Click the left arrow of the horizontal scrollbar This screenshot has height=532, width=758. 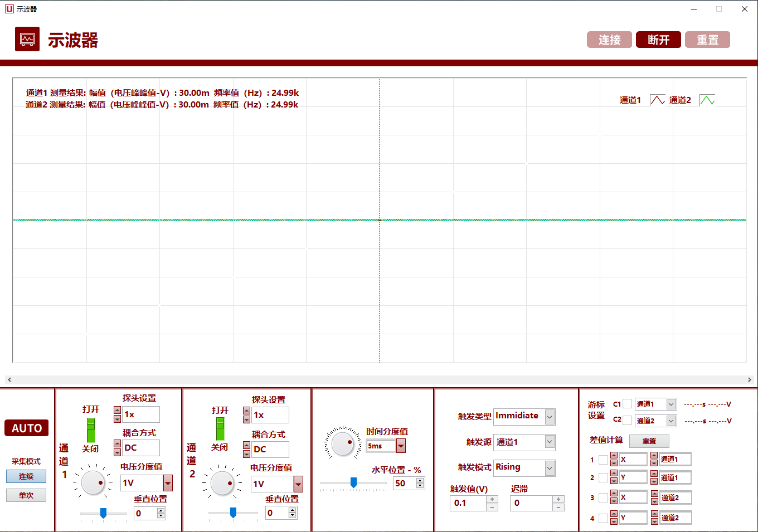coord(9,379)
